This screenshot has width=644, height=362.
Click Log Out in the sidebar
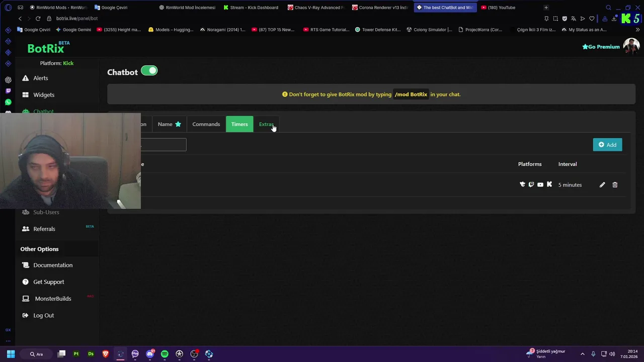point(43,315)
